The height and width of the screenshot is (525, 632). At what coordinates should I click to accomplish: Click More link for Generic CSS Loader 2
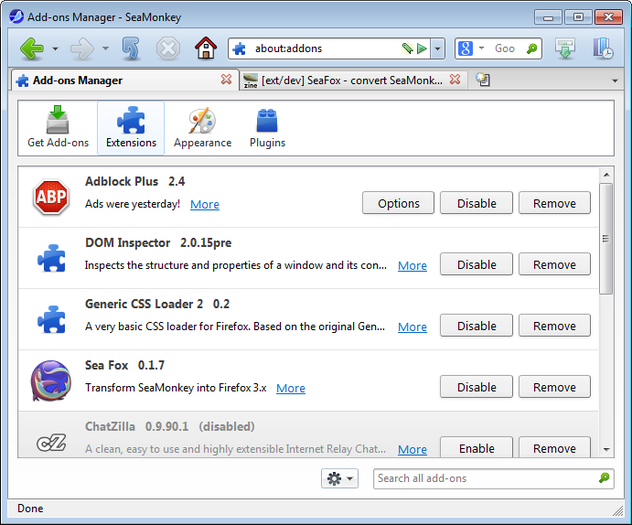click(412, 327)
